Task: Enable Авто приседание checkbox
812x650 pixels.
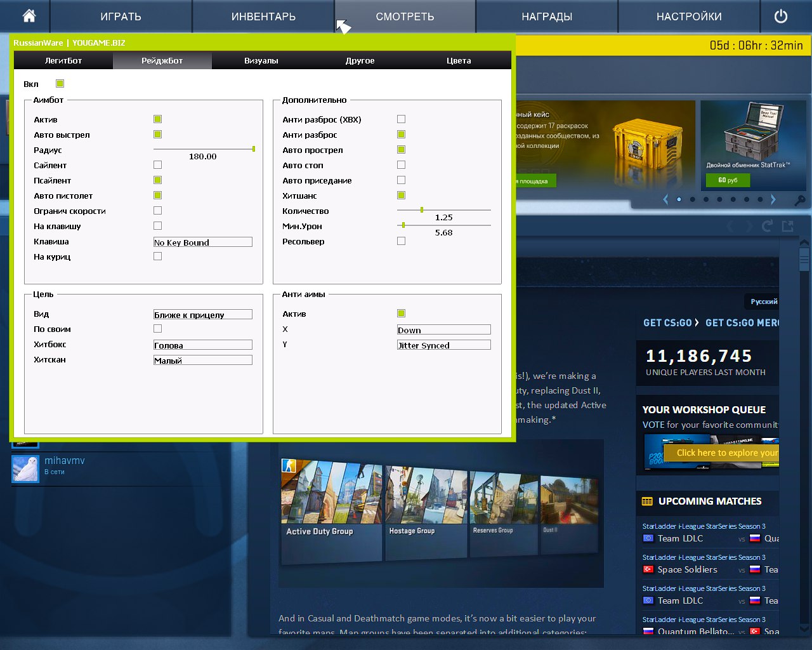Action: 402,180
